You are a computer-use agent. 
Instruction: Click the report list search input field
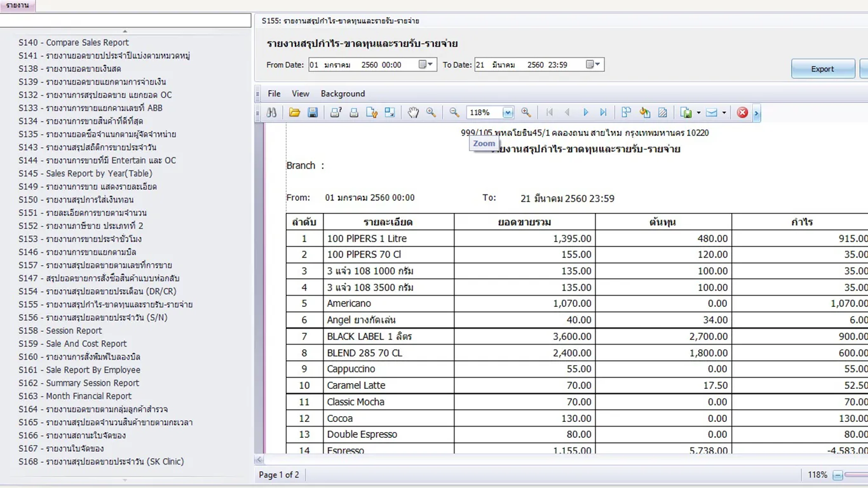tap(125, 21)
